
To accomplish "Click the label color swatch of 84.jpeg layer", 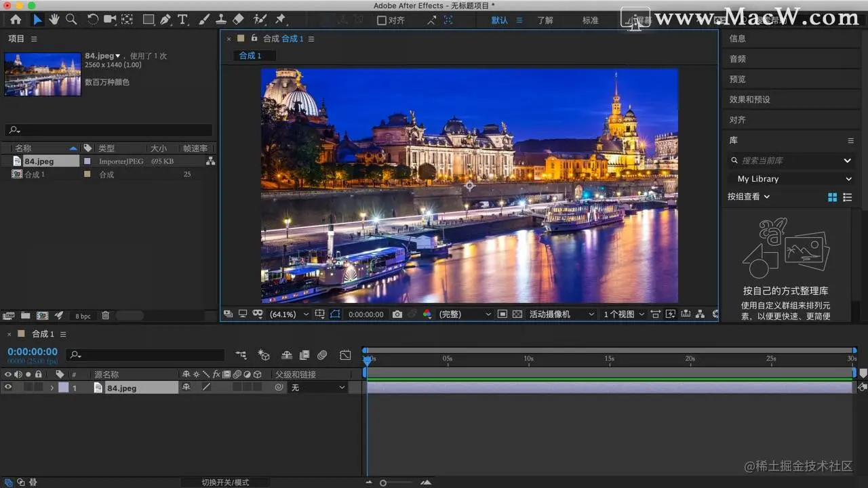I will (64, 388).
